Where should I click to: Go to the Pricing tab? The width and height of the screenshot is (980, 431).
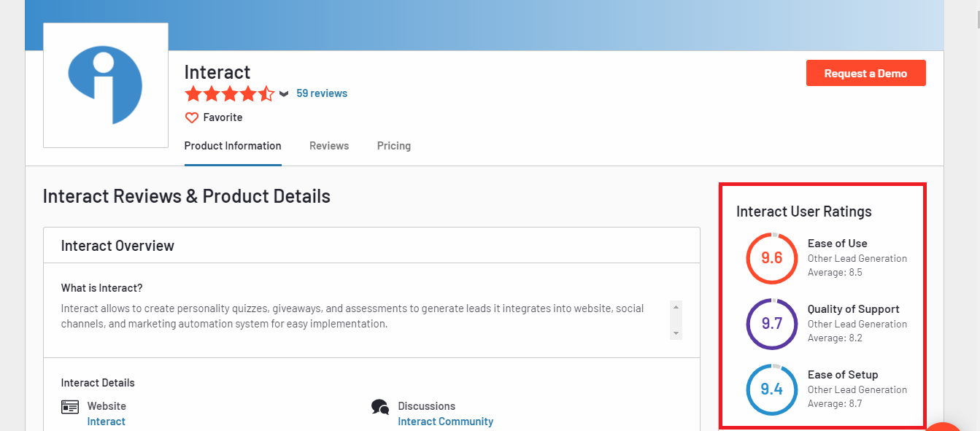click(x=394, y=146)
